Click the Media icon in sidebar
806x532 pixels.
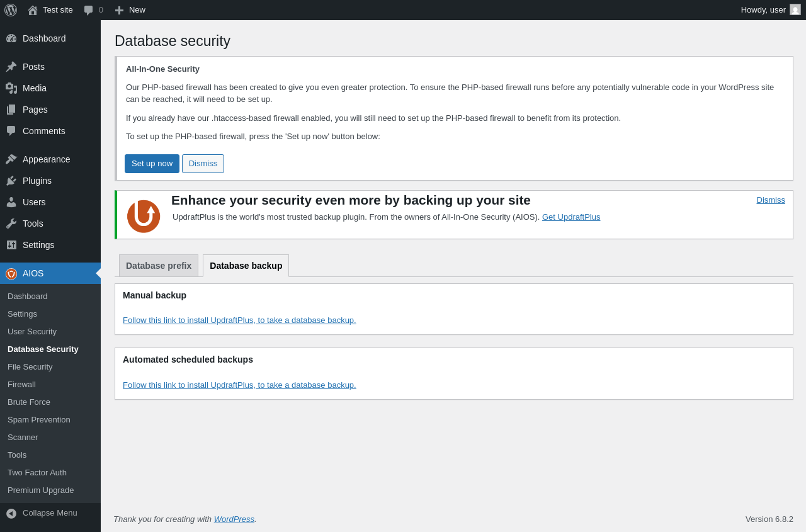pyautogui.click(x=11, y=88)
